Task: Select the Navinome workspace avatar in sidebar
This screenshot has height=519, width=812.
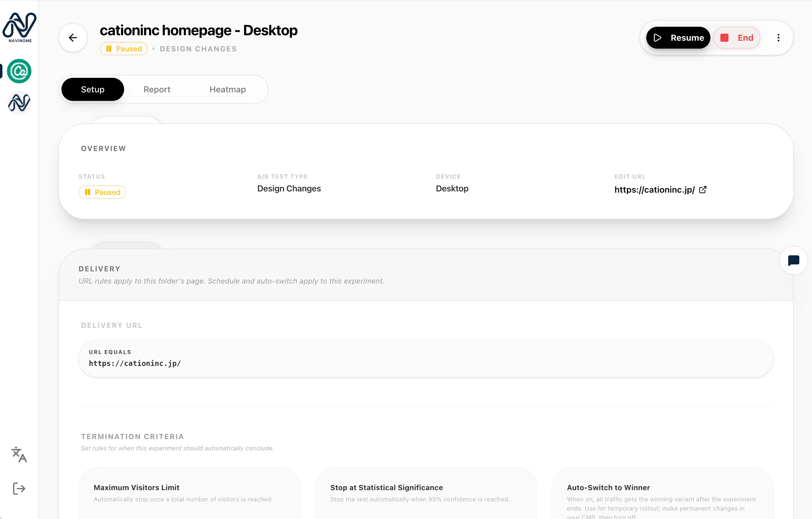Action: pyautogui.click(x=19, y=103)
